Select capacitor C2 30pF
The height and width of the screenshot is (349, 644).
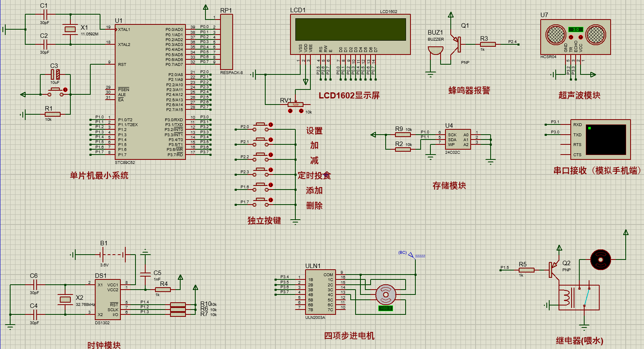click(44, 44)
